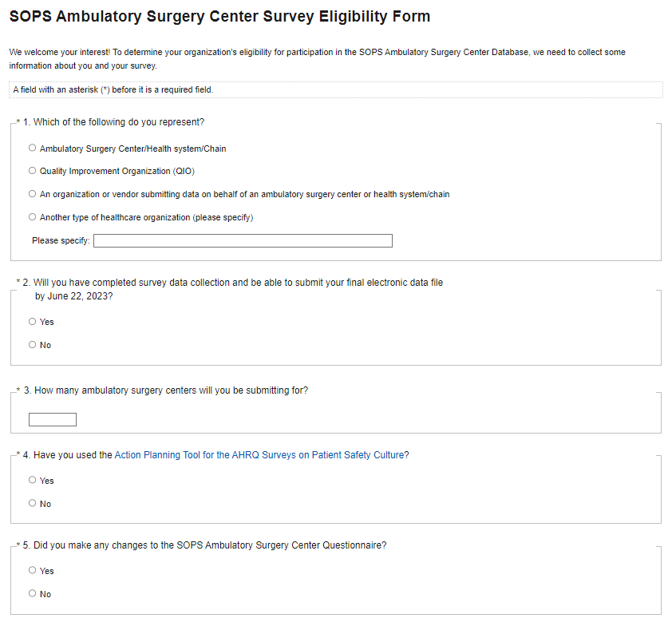672x626 pixels.
Task: Click question 1 Which of the following legend
Action: point(112,122)
